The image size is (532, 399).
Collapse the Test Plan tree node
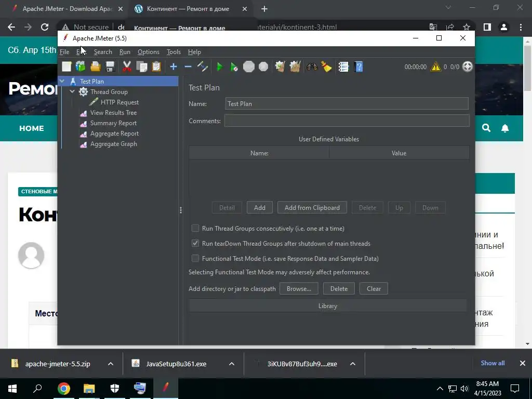pos(62,81)
